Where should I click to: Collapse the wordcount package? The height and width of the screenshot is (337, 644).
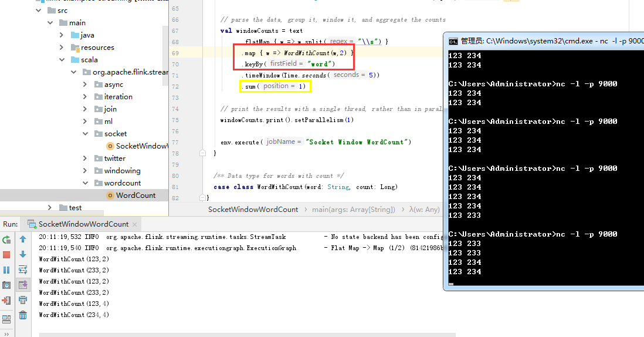pyautogui.click(x=86, y=183)
